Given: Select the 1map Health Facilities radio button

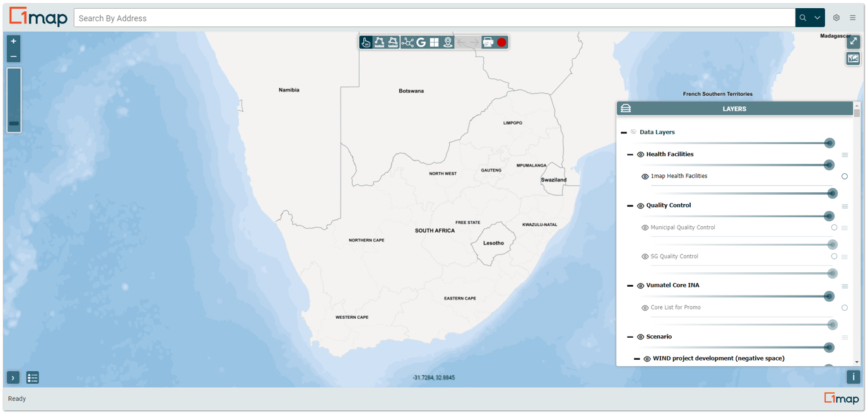Looking at the screenshot, I should (845, 176).
